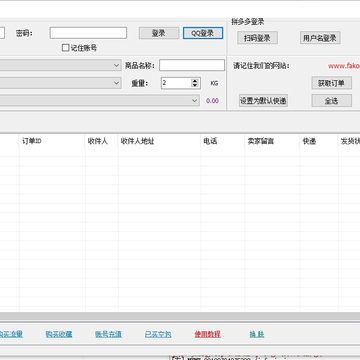Open the red 使用教程 tutorial link
The height and width of the screenshot is (360, 360).
[208, 334]
